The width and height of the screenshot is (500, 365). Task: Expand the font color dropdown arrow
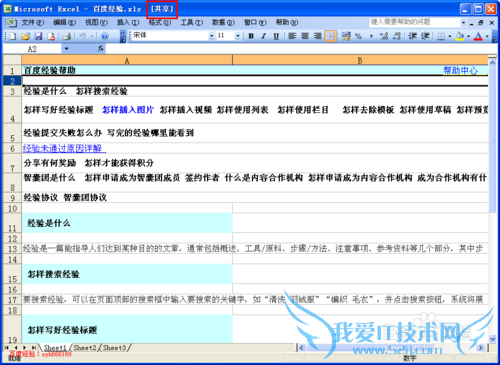tap(487, 36)
